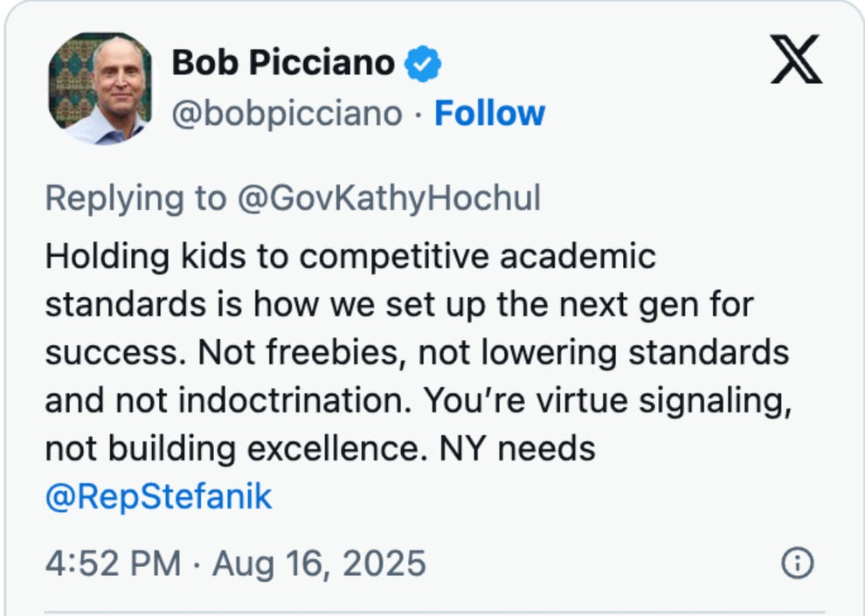Image resolution: width=865 pixels, height=616 pixels.
Task: Click the X logo icon
Action: click(796, 59)
